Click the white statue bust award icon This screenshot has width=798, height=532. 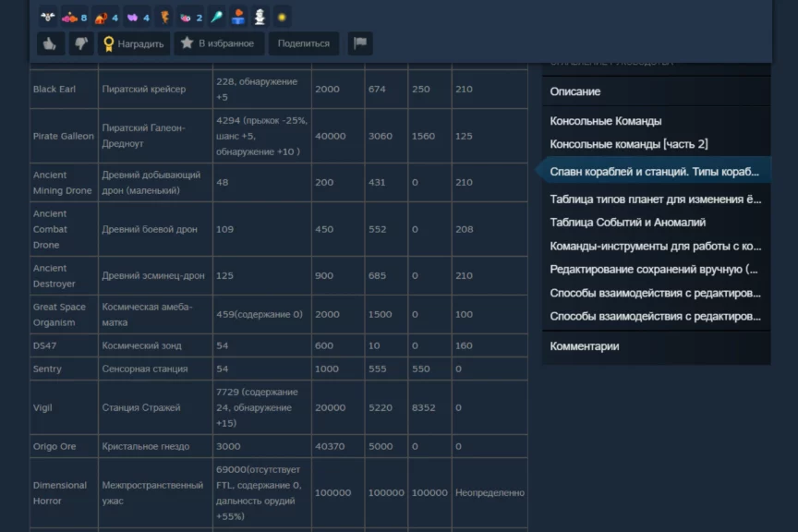click(260, 18)
